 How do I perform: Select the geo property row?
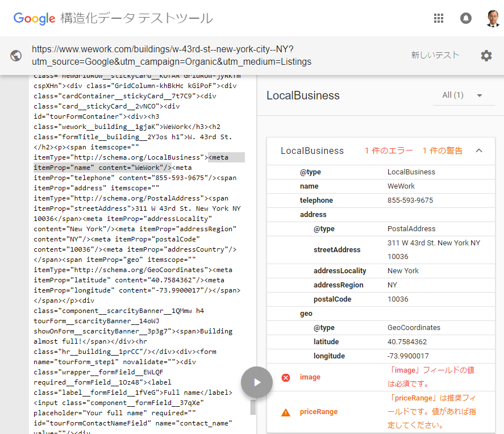tap(381, 314)
